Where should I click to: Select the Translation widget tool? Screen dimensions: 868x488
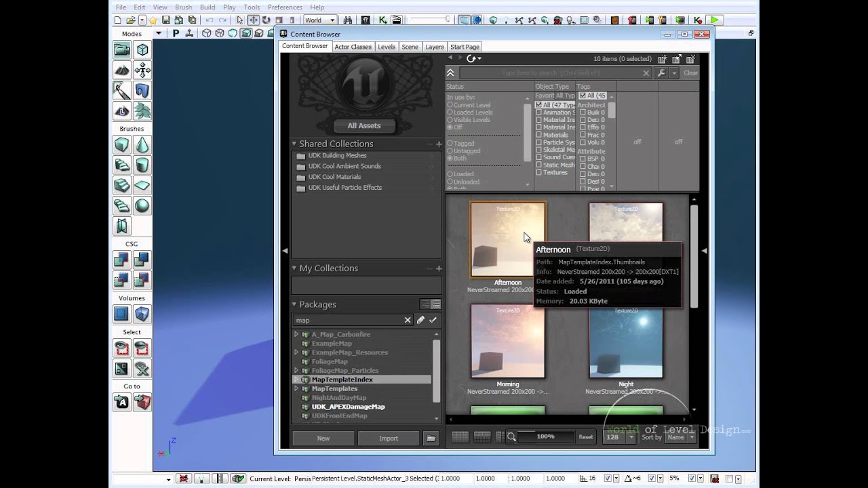253,20
